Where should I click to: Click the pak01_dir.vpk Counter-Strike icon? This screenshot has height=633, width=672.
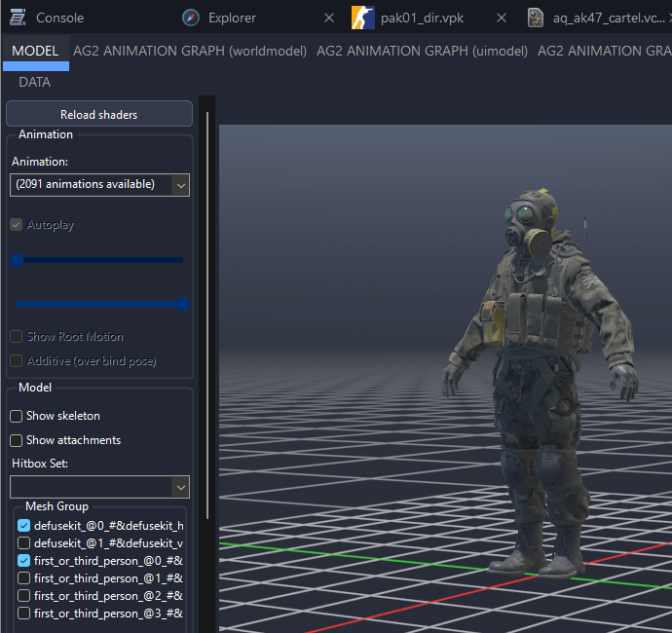coord(362,18)
